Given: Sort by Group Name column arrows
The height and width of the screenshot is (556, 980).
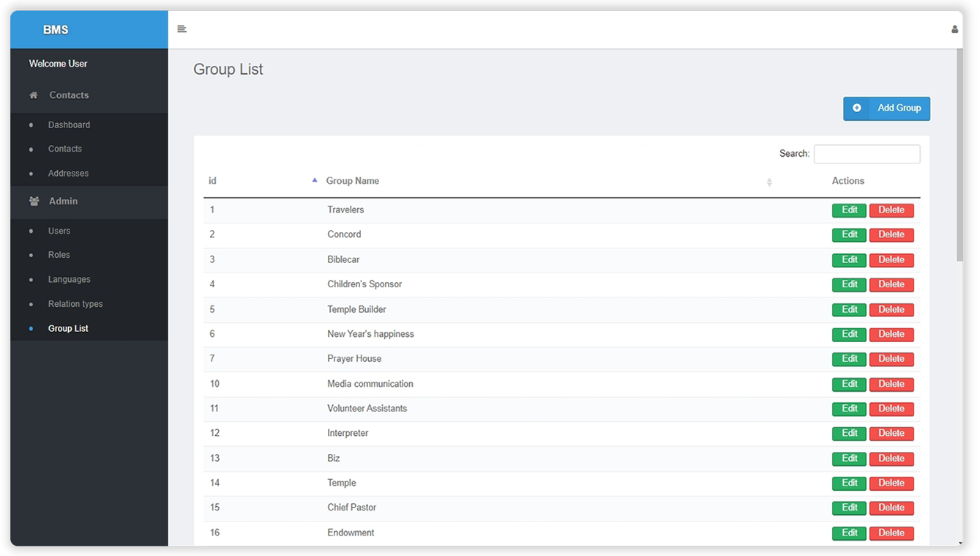Looking at the screenshot, I should 768,182.
